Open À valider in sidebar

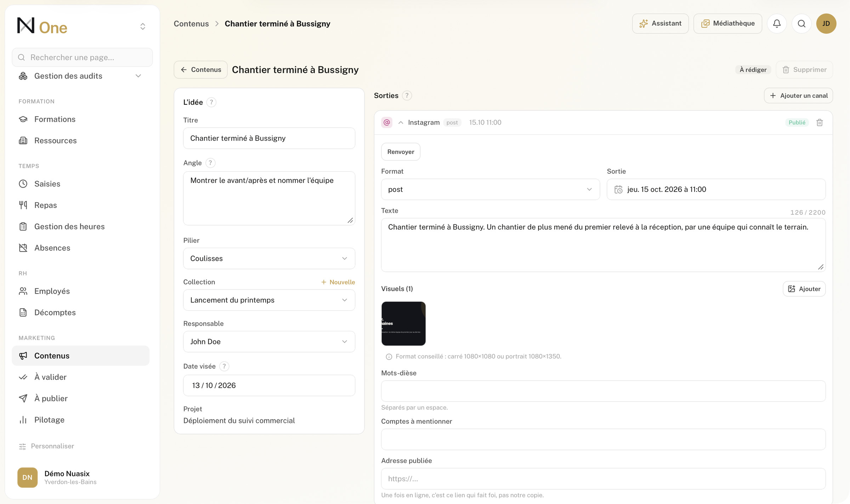click(x=81, y=377)
